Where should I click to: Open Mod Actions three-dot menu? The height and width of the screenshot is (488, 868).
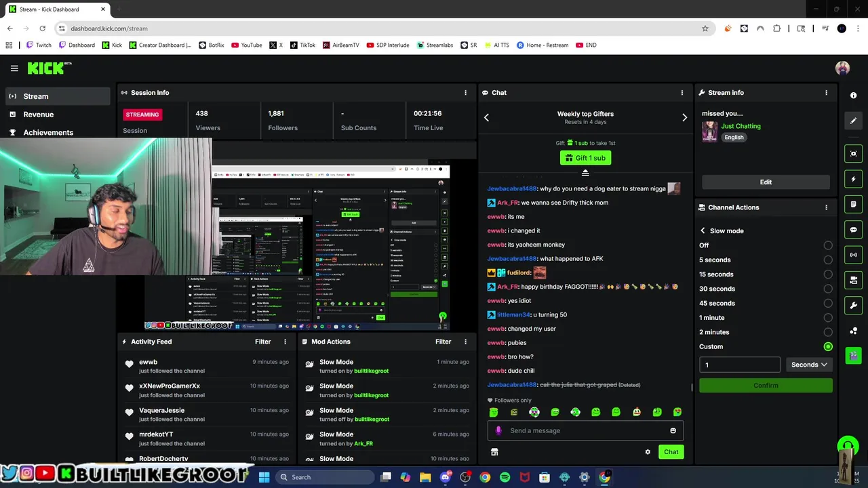[465, 342]
